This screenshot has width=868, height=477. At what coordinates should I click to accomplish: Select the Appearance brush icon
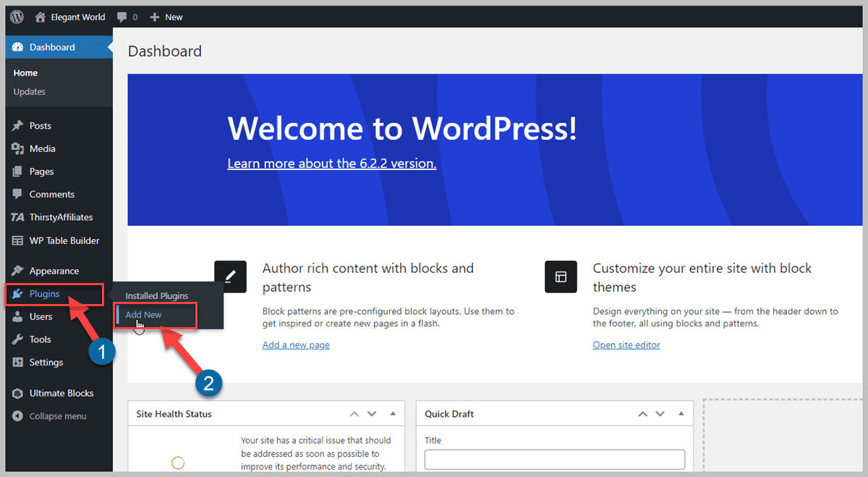pyautogui.click(x=20, y=270)
